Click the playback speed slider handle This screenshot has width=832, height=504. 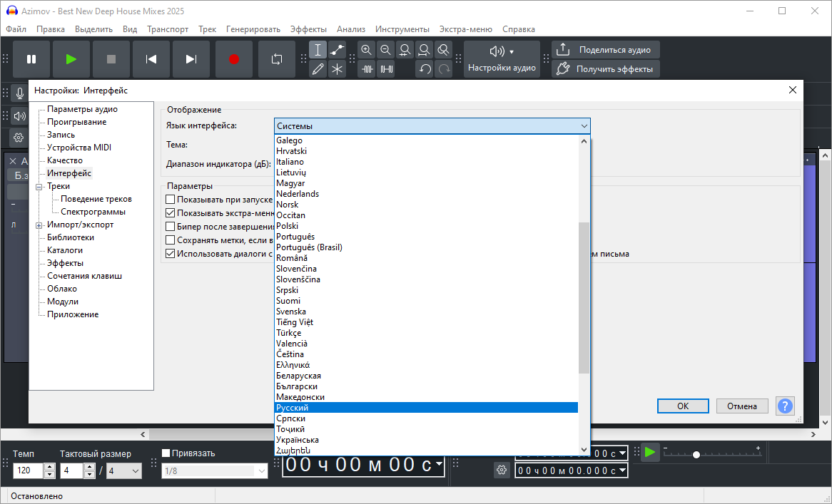click(x=696, y=454)
